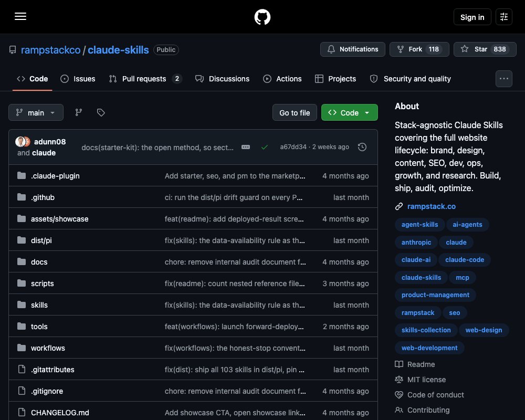Image resolution: width=525 pixels, height=420 pixels.
Task: Open commit 'ci: run the dist/pi drift guard'
Action: (x=234, y=197)
